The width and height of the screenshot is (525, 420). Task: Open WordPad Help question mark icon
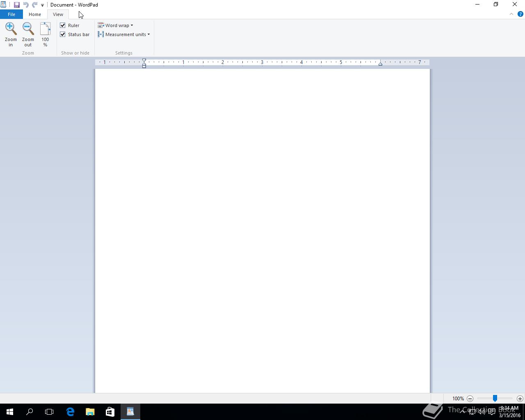520,14
